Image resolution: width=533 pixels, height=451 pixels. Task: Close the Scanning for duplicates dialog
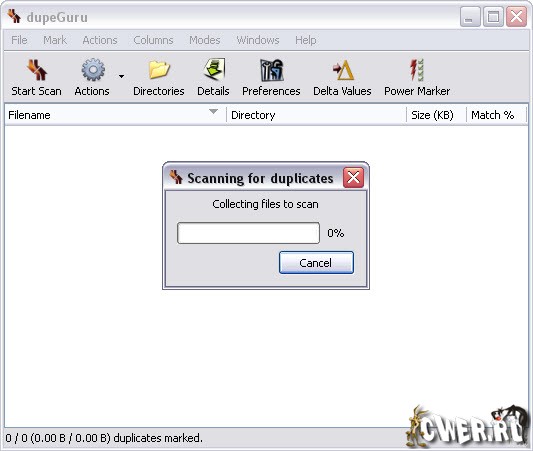pyautogui.click(x=354, y=177)
